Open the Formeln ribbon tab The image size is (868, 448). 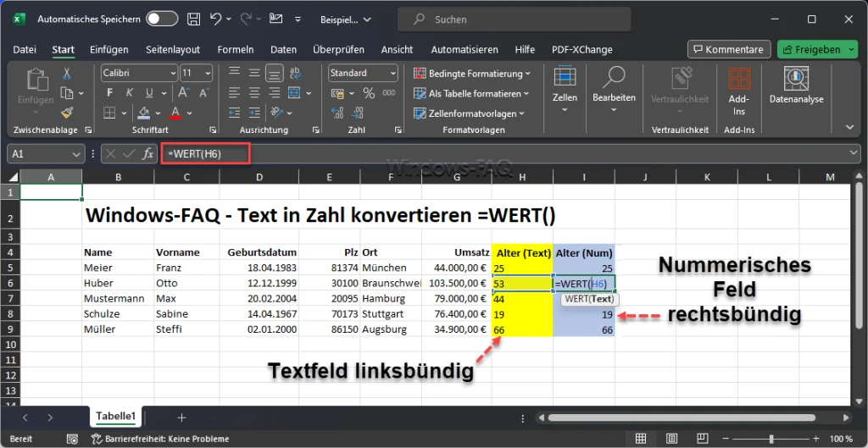(x=236, y=49)
